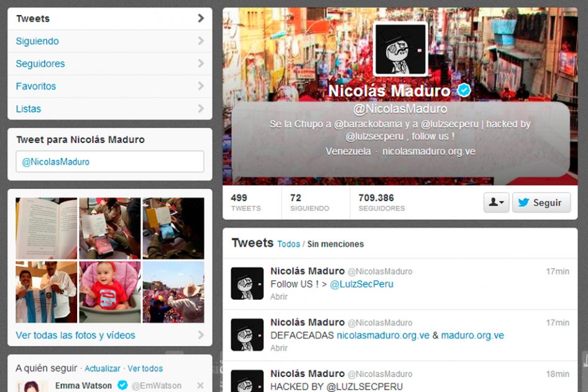
Task: Click avatar on Follow US tweet
Action: coord(247,284)
